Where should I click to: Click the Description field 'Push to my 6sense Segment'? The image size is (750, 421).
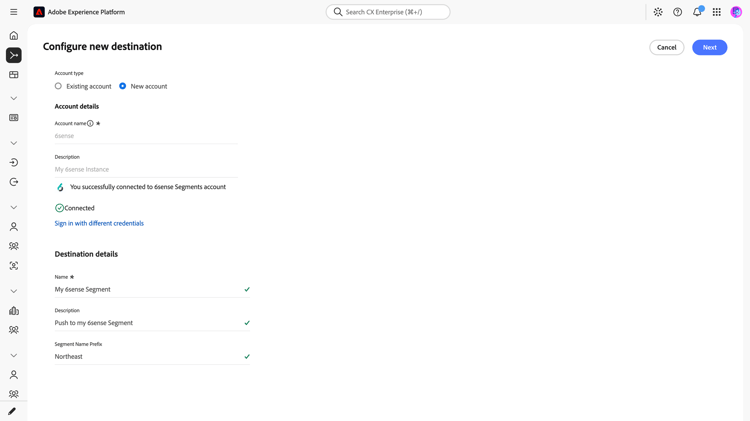[x=152, y=323]
